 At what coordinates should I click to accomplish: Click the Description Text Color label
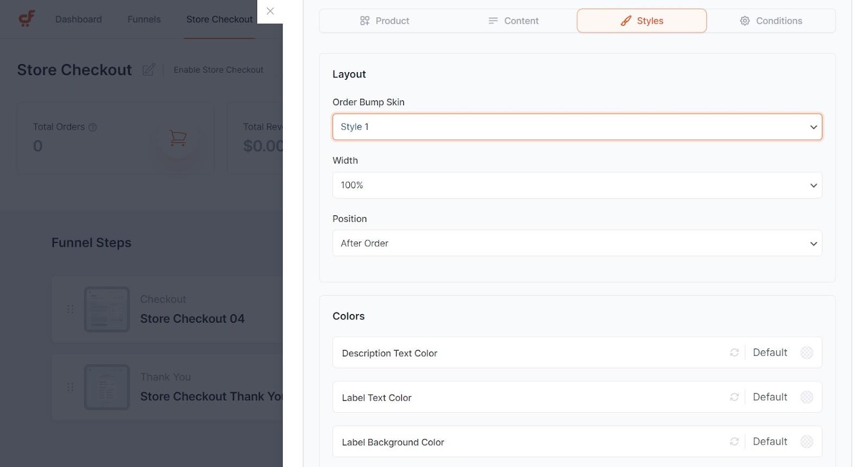pos(390,353)
